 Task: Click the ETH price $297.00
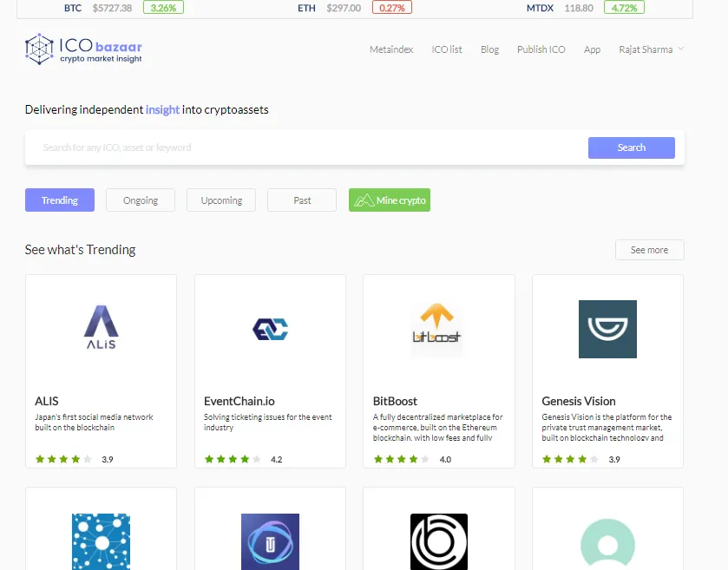344,8
